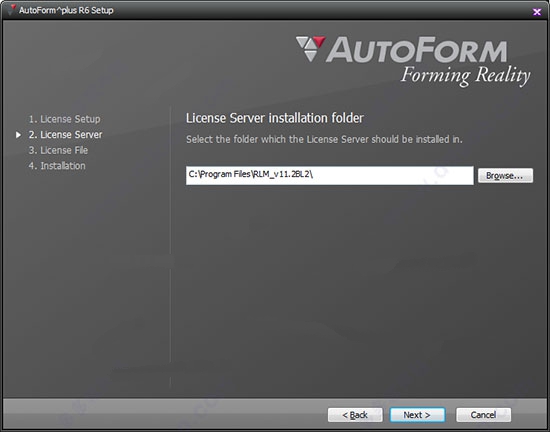Cancel the installation
Viewport: 550px width, 432px height.
[483, 415]
